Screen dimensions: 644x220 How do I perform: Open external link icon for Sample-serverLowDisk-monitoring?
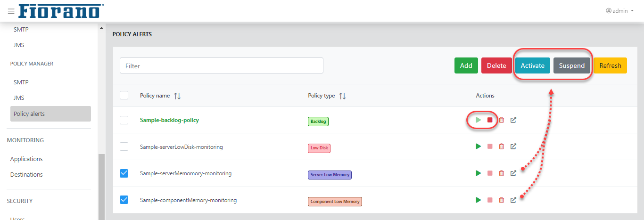513,147
